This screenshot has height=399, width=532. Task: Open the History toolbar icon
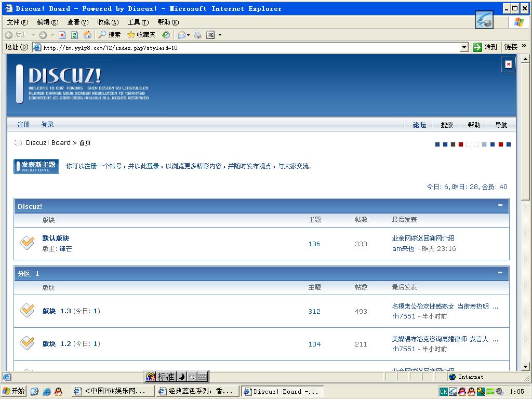tap(166, 35)
